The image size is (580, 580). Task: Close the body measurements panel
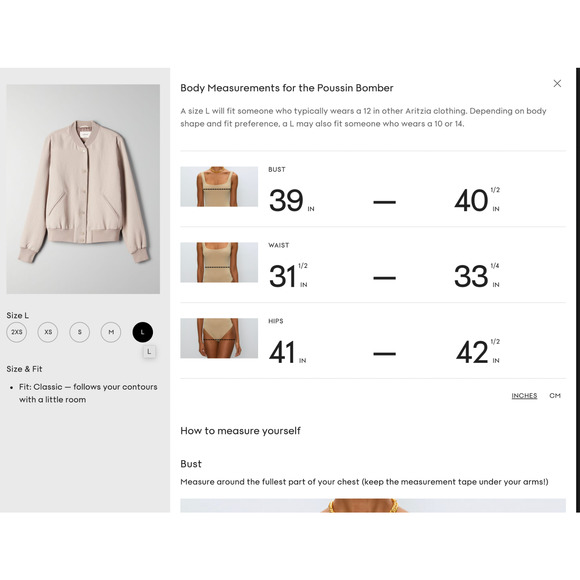tap(557, 84)
